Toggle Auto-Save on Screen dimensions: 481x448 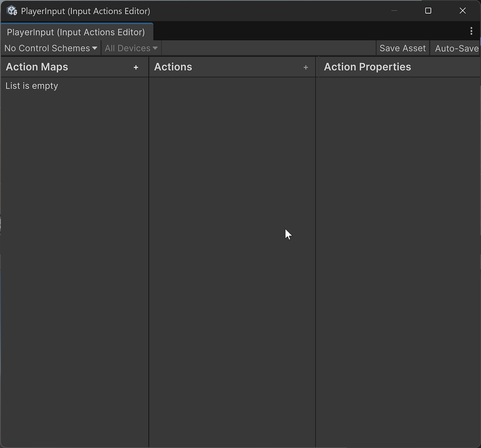click(457, 48)
